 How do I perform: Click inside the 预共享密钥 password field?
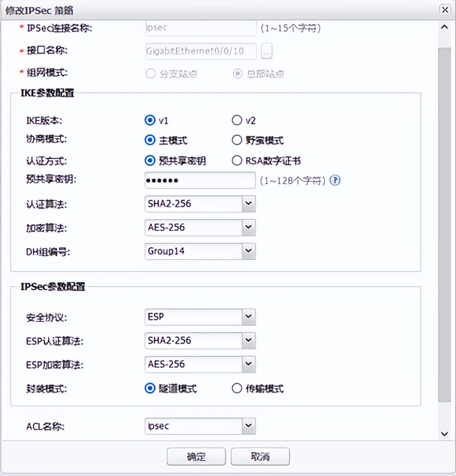click(x=200, y=181)
